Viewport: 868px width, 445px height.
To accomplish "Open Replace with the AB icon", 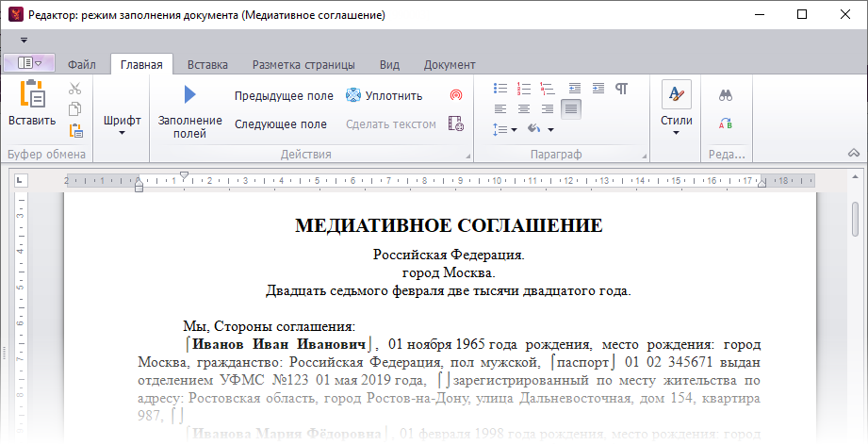I will (726, 124).
